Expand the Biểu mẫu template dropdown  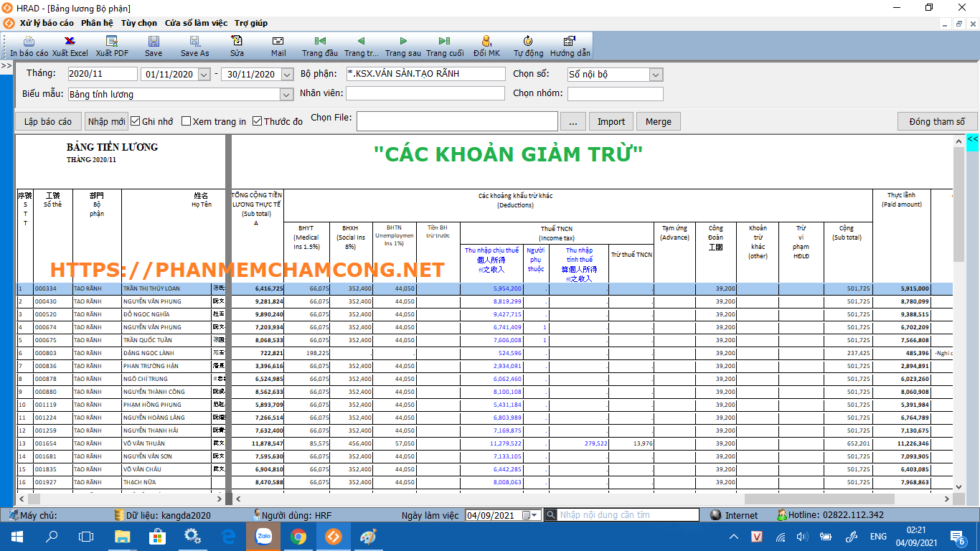pos(287,94)
